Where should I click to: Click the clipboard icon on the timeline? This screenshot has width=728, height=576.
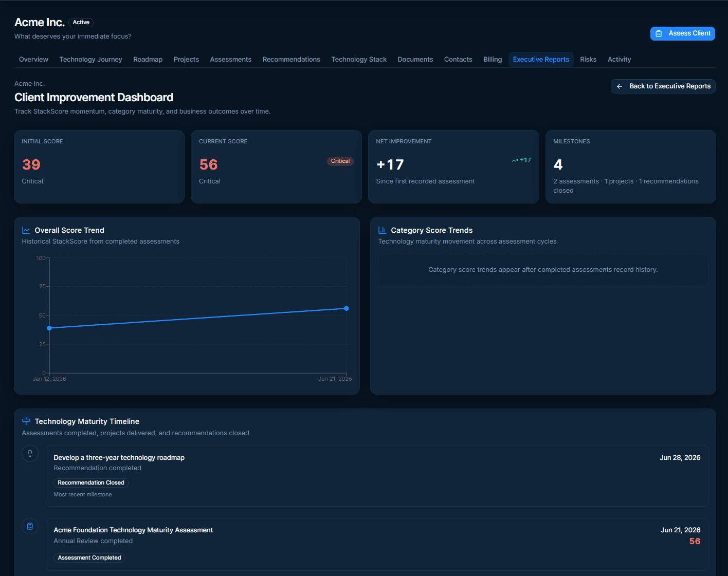30,526
